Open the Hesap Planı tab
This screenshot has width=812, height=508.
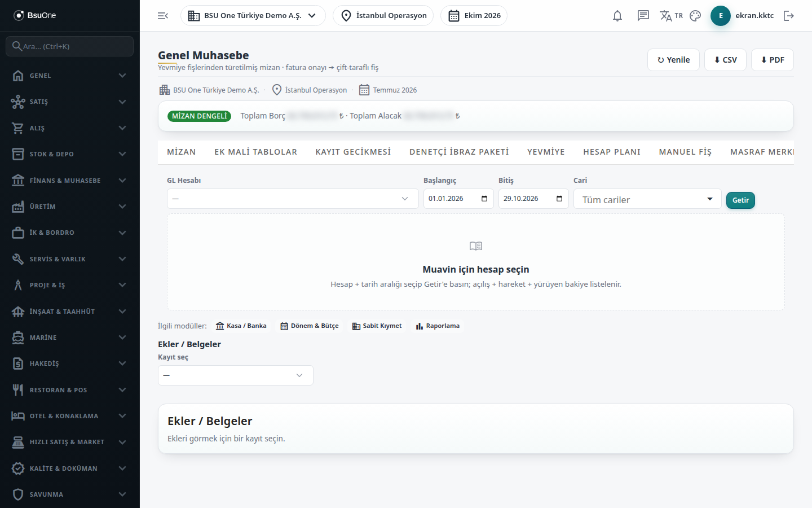(612, 152)
